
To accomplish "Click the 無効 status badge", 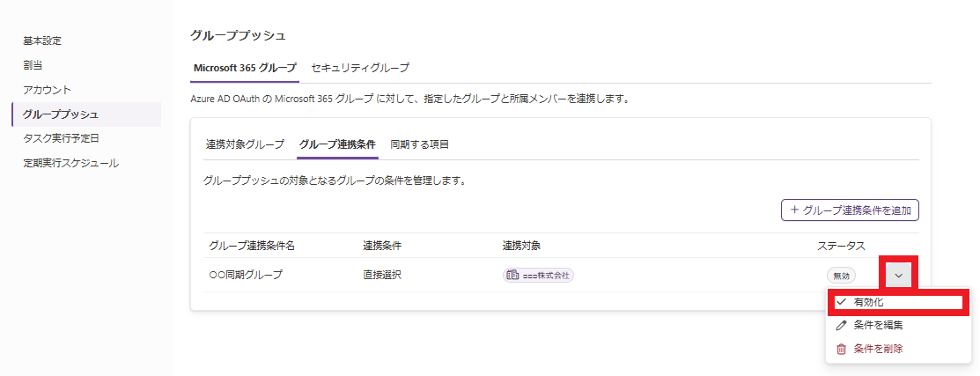I will (x=841, y=275).
